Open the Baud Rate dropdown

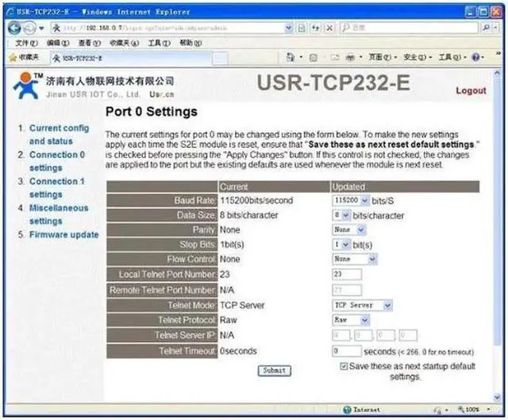tap(351, 201)
